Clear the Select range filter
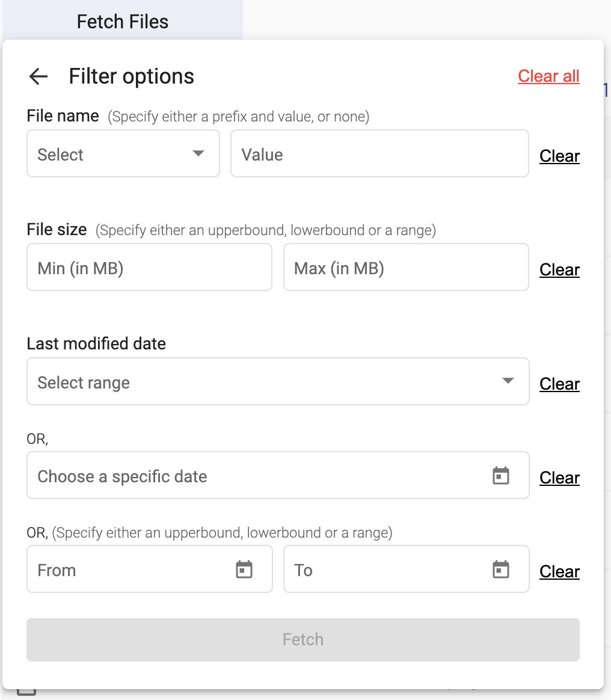Image resolution: width=611 pixels, height=700 pixels. point(559,384)
